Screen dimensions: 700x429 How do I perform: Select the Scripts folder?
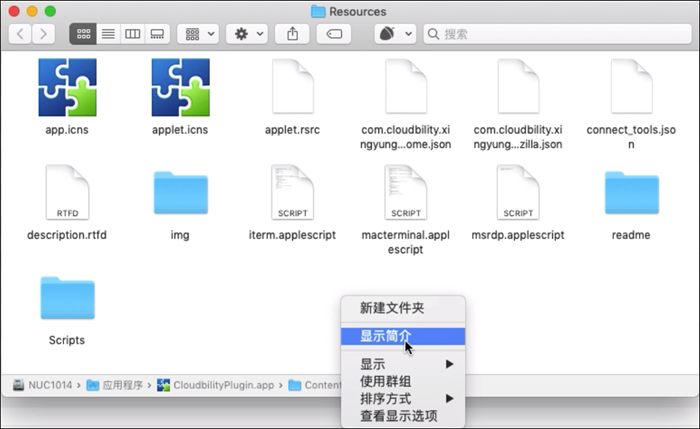[67, 299]
